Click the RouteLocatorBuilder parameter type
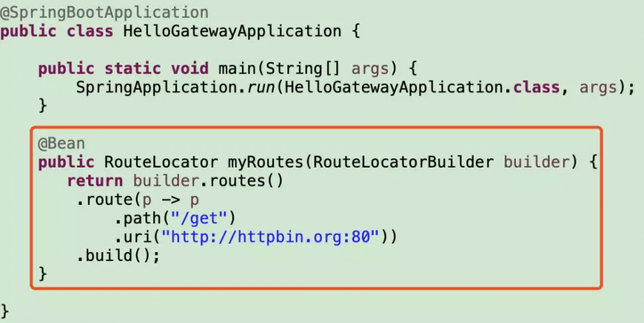 (403, 162)
